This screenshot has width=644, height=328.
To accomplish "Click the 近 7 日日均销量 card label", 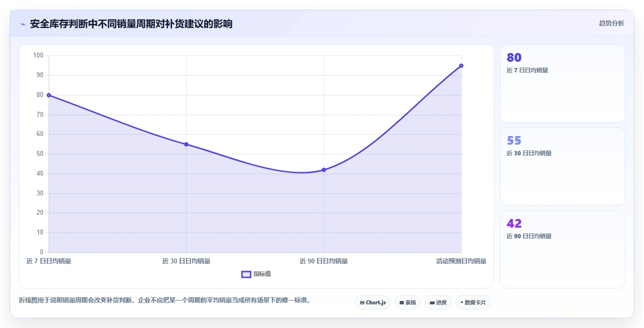I will tap(527, 70).
